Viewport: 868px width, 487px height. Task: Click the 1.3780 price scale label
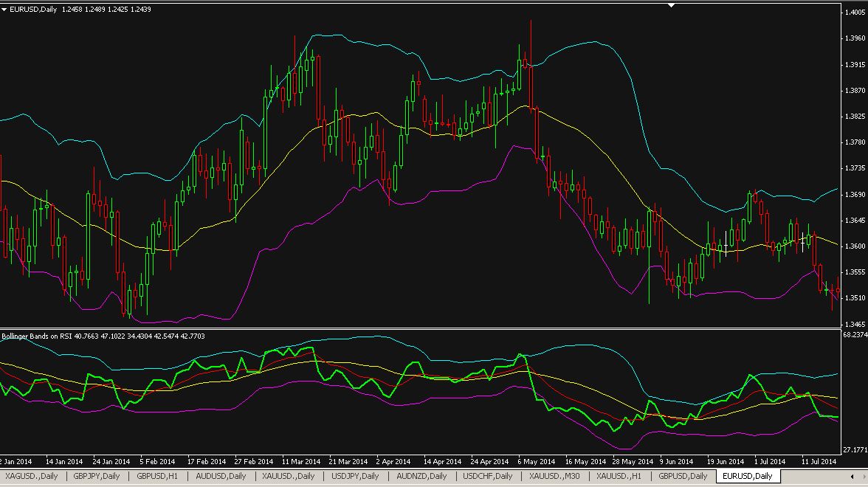pos(855,142)
